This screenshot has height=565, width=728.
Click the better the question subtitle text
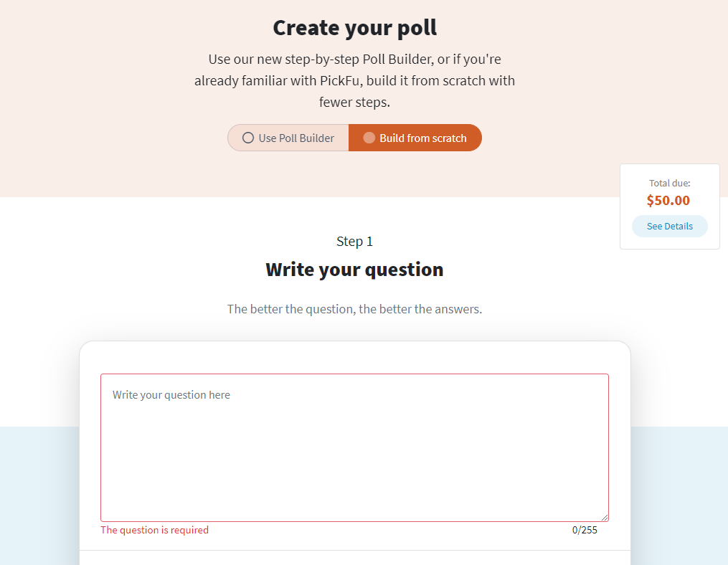(354, 309)
